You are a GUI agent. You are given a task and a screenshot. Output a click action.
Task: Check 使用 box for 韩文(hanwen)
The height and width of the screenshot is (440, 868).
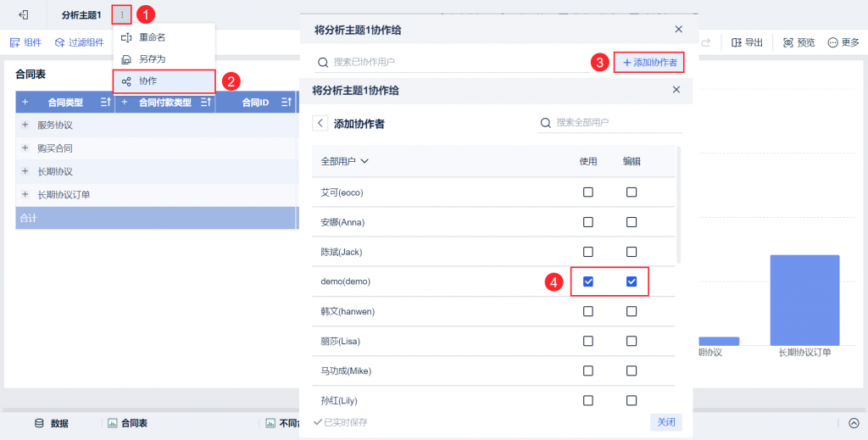tap(588, 312)
